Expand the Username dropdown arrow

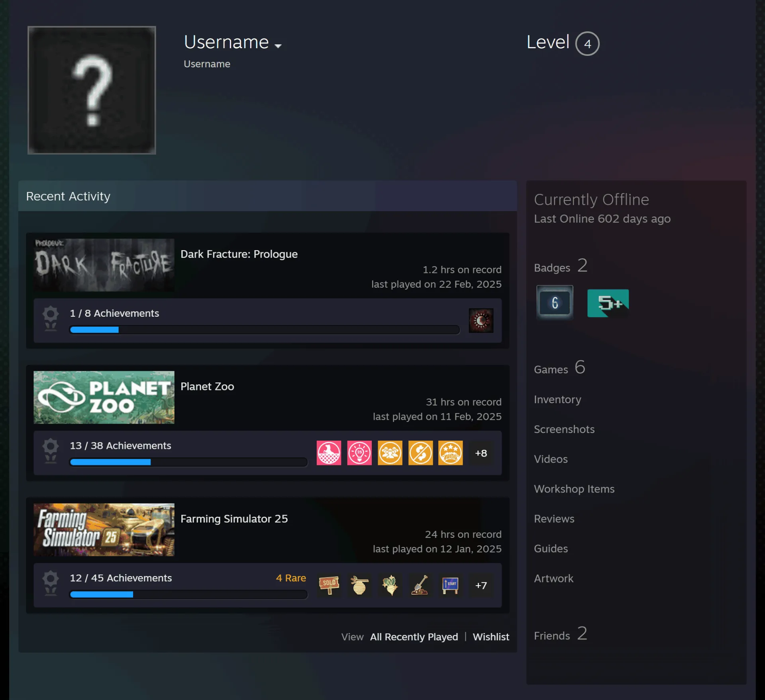click(278, 46)
